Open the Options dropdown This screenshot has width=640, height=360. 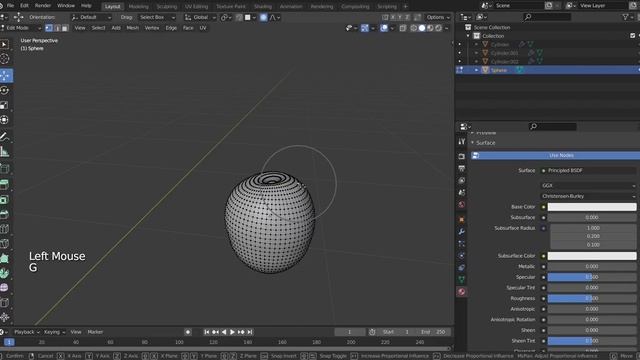[x=438, y=17]
